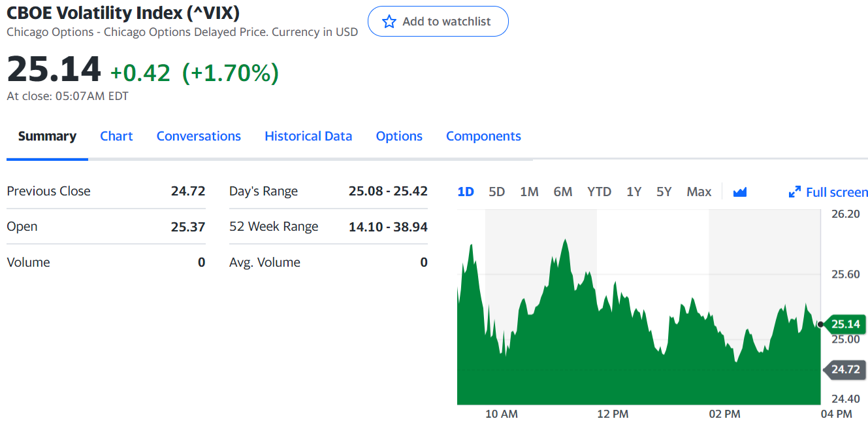868x423 pixels.
Task: Click the Day's Range label
Action: pos(263,191)
